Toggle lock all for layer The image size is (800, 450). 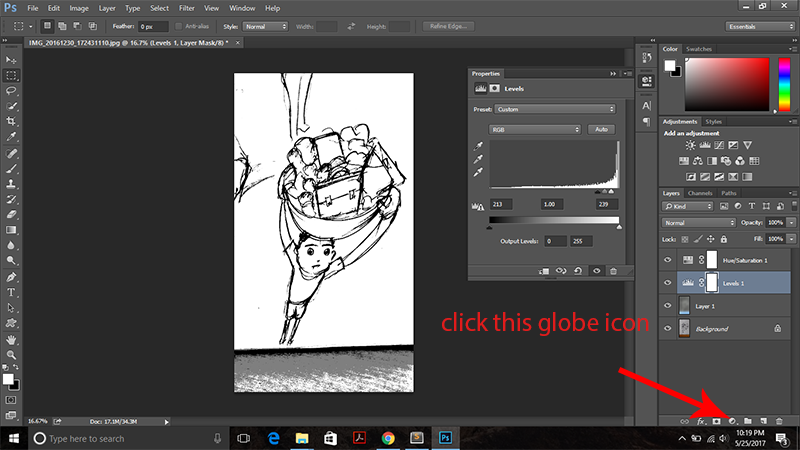(723, 239)
